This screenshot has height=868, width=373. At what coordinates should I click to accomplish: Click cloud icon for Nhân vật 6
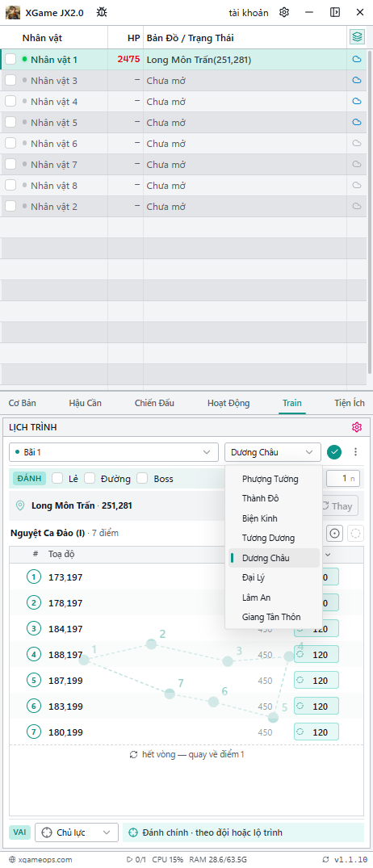click(357, 144)
